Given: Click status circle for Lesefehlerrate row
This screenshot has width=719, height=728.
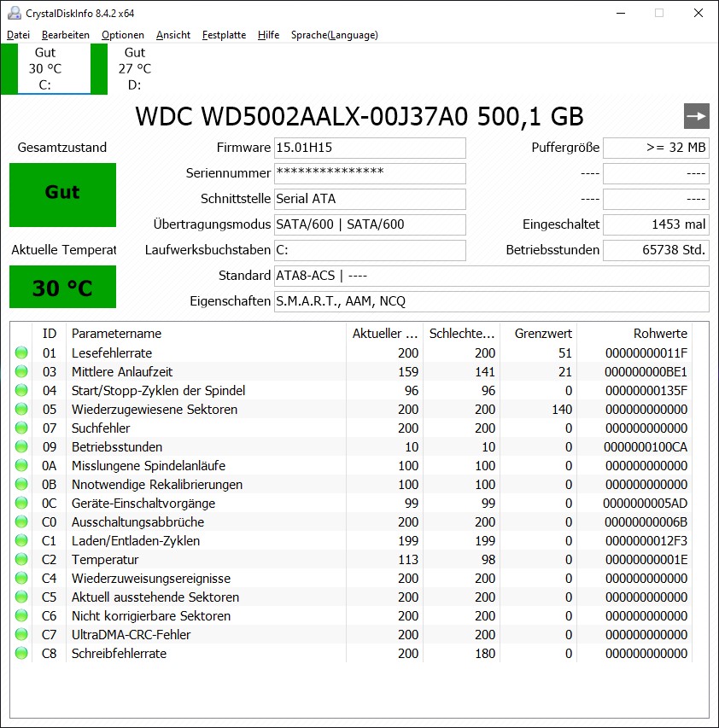Looking at the screenshot, I should coord(21,352).
